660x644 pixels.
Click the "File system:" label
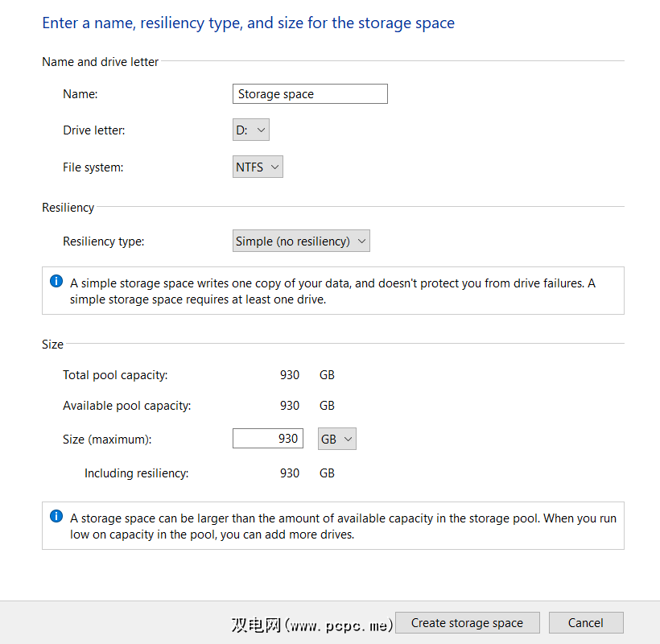pyautogui.click(x=93, y=168)
